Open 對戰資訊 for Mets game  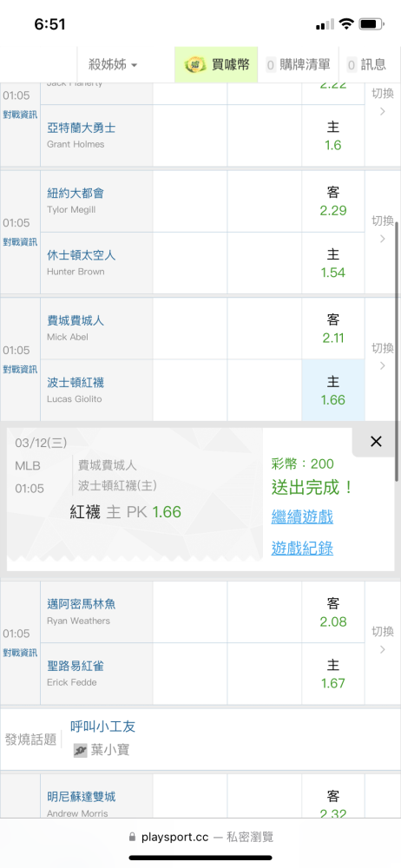pos(20,242)
